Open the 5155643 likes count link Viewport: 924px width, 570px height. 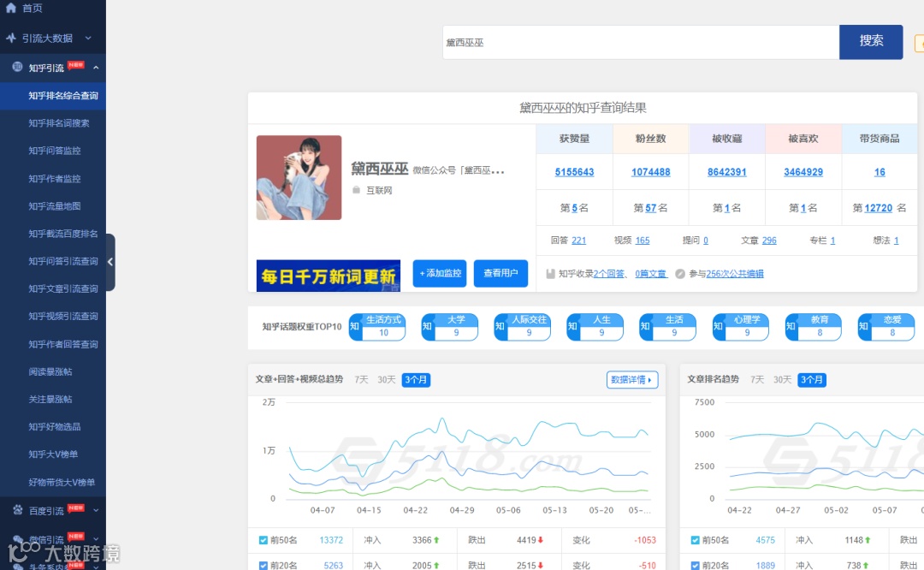[575, 172]
